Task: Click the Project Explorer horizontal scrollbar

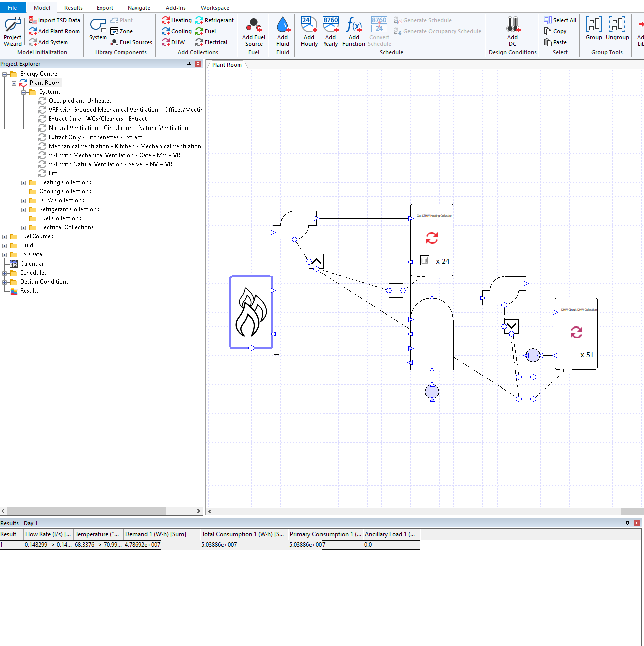Action: coord(85,511)
